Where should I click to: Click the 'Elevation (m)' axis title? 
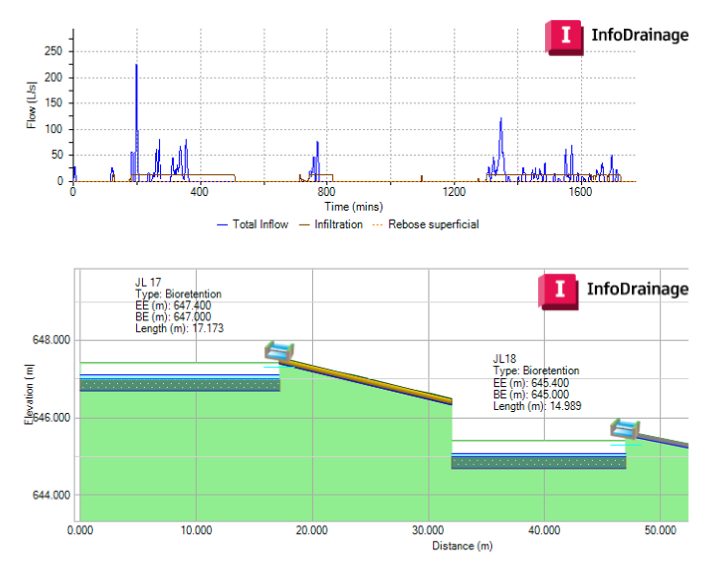pyautogui.click(x=29, y=394)
